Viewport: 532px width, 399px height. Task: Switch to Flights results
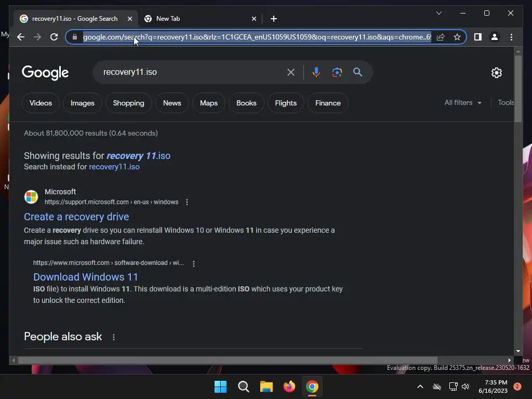point(286,103)
